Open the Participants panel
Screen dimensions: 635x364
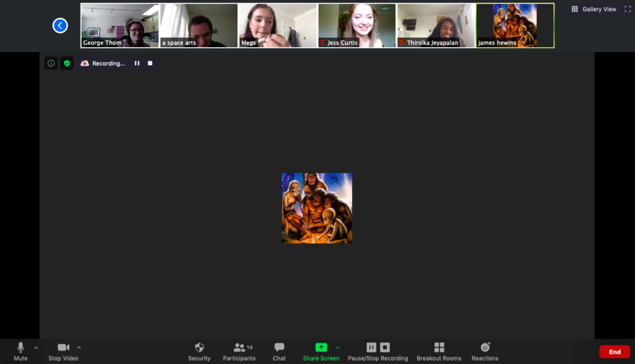coord(239,351)
